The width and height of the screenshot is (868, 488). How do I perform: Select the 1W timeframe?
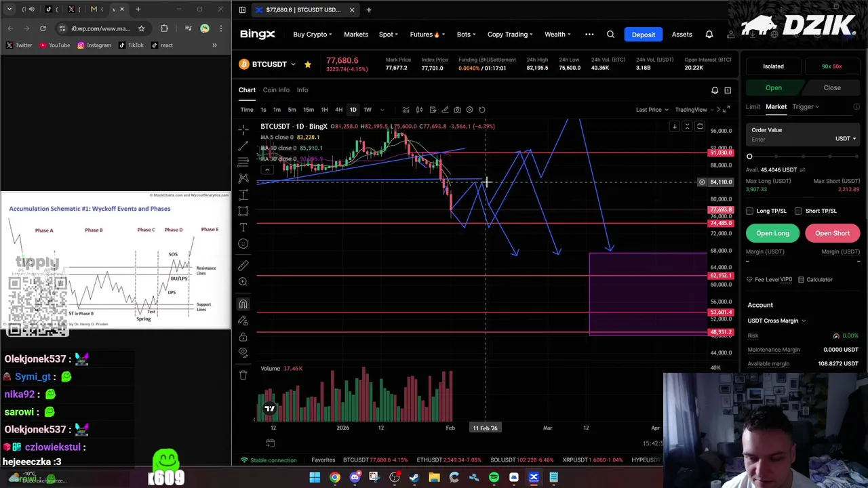pyautogui.click(x=367, y=110)
